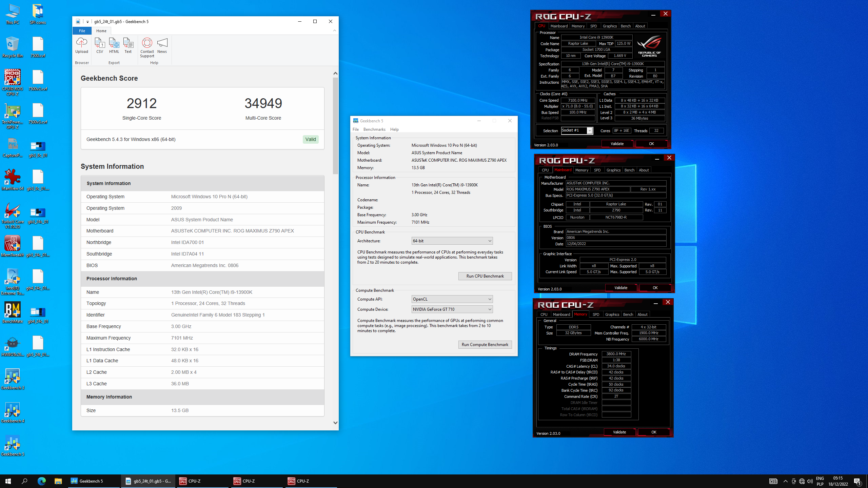This screenshot has height=488, width=868.
Task: Click ENG language indicator in taskbar
Action: click(x=820, y=479)
